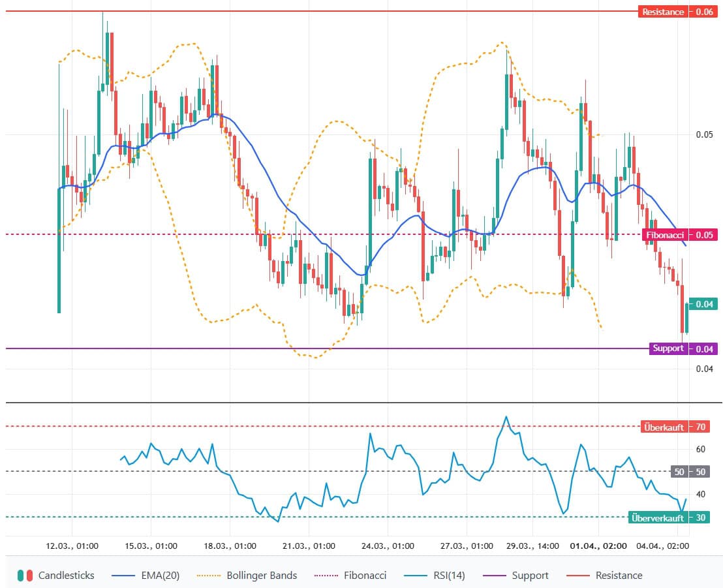Select the 24.03., 01:00 time axis label
Image resolution: width=723 pixels, height=588 pixels.
tap(388, 546)
